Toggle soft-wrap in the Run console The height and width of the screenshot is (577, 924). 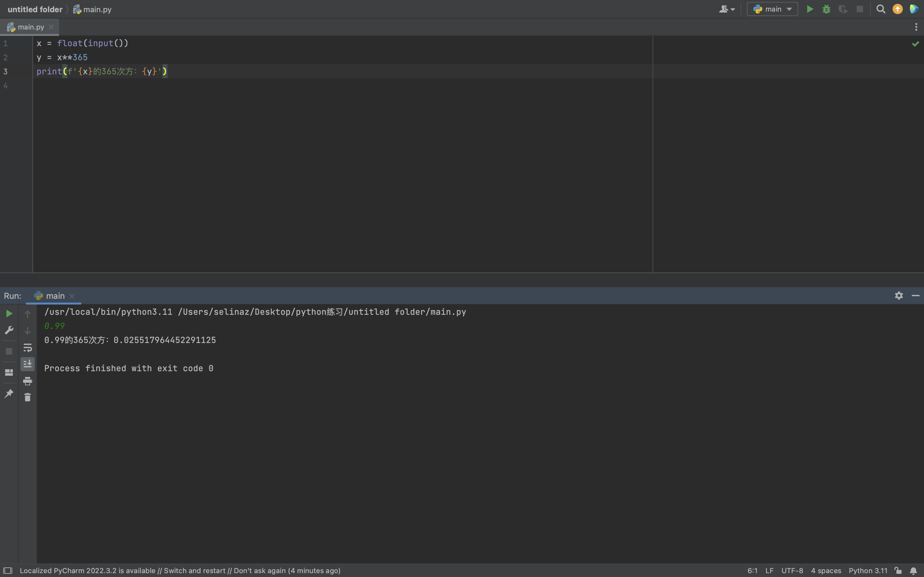pyautogui.click(x=28, y=348)
